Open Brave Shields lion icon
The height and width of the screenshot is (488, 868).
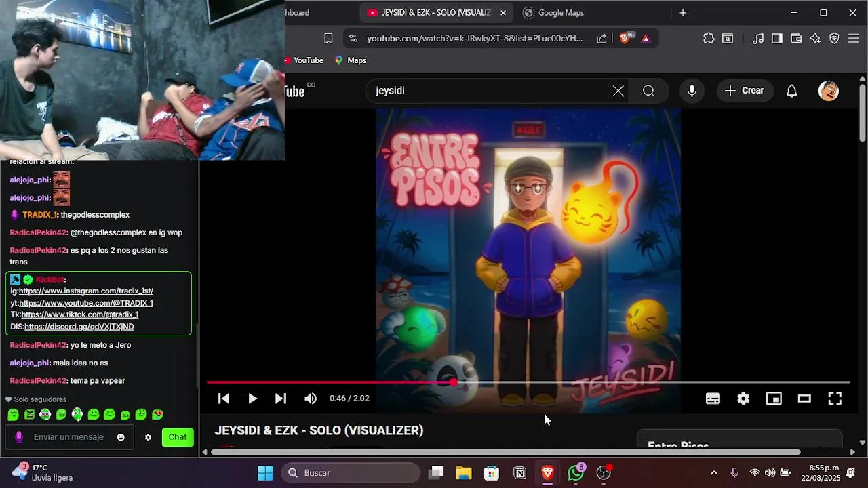[625, 39]
